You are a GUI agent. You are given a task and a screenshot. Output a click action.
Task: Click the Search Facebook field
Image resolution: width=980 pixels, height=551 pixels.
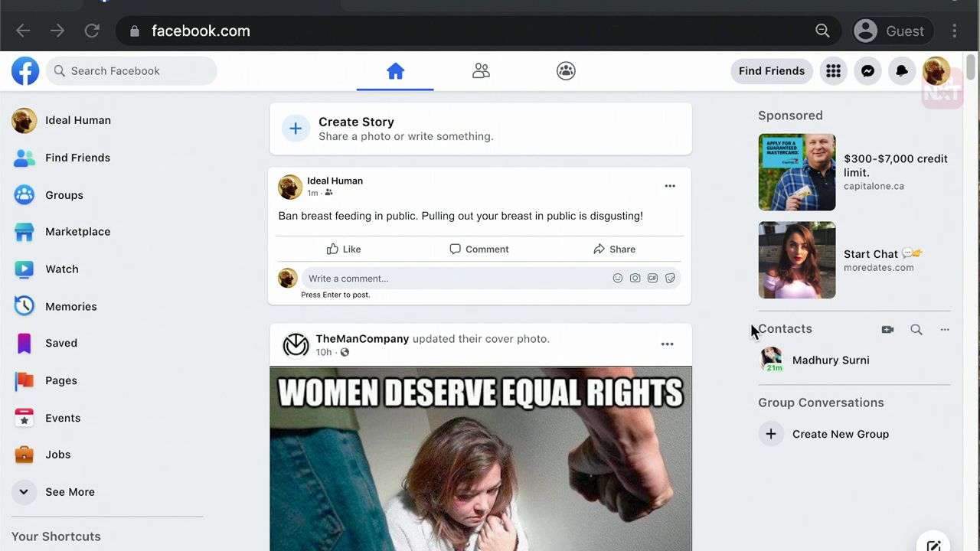coord(132,71)
